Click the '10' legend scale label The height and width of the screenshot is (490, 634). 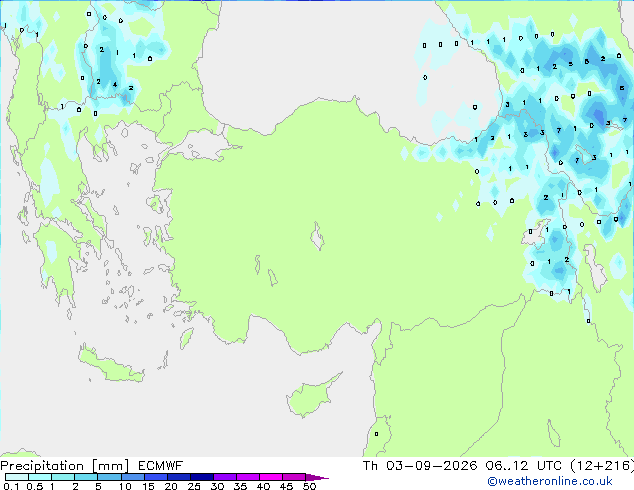pos(125,486)
